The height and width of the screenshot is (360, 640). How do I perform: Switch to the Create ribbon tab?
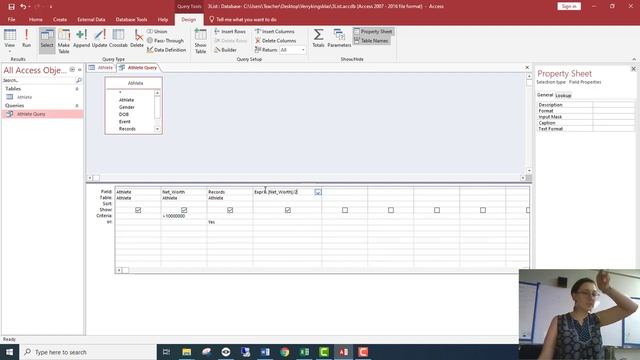pyautogui.click(x=60, y=19)
